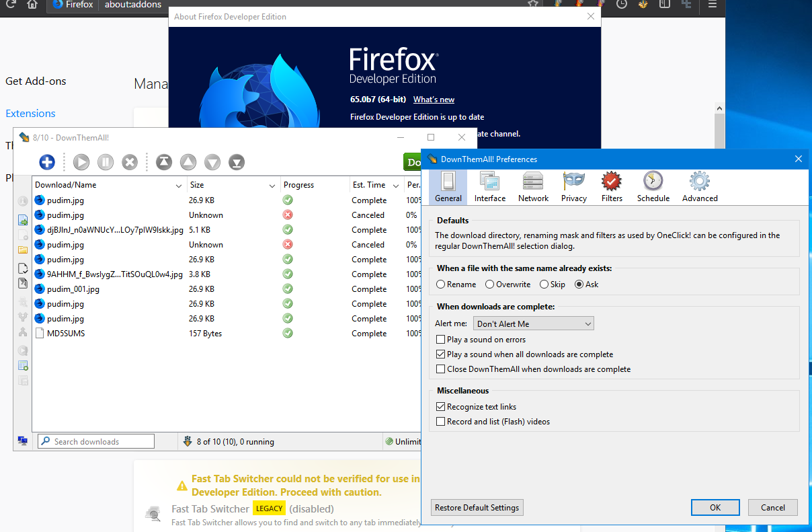This screenshot has height=532, width=812.
Task: Click the Search downloads field
Action: (x=96, y=441)
